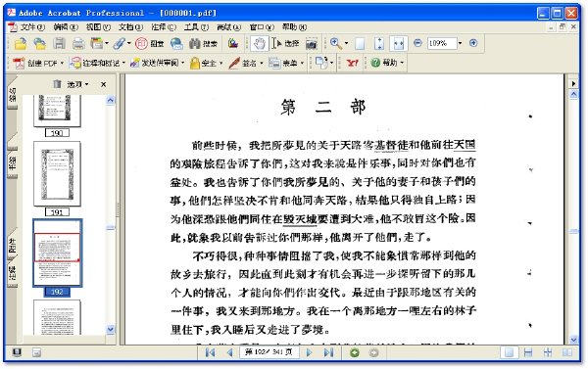Click thumbnail panel scroll down arrow
588x369 pixels.
tap(110, 330)
